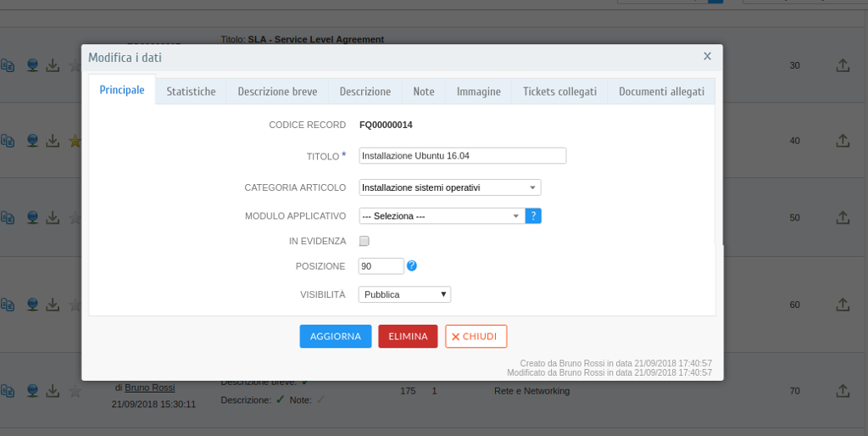The height and width of the screenshot is (436, 868).
Task: Click the globe icon in the row numbered 50
Action: coord(33,218)
